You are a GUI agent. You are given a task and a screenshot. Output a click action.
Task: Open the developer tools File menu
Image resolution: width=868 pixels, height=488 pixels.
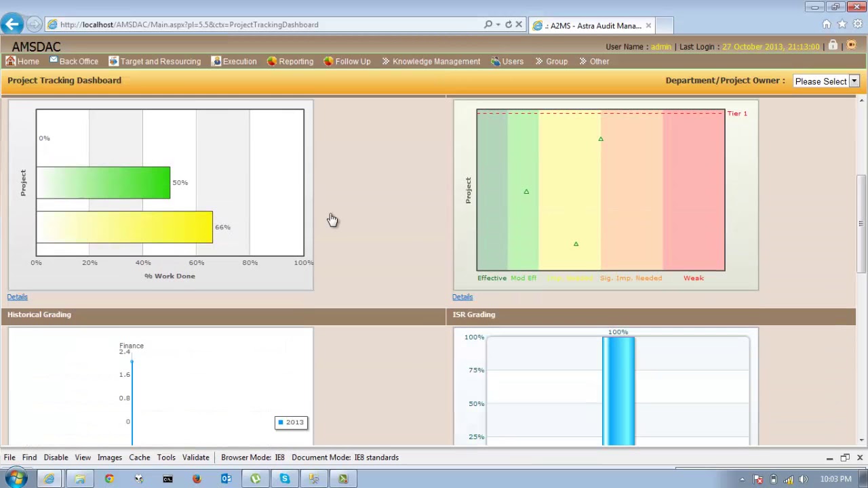(x=9, y=457)
